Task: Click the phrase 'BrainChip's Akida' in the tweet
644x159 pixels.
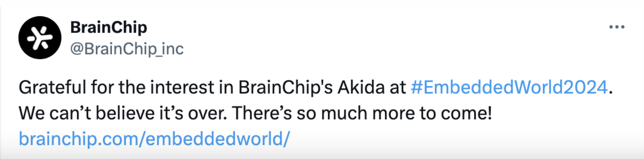Action: click(x=311, y=87)
